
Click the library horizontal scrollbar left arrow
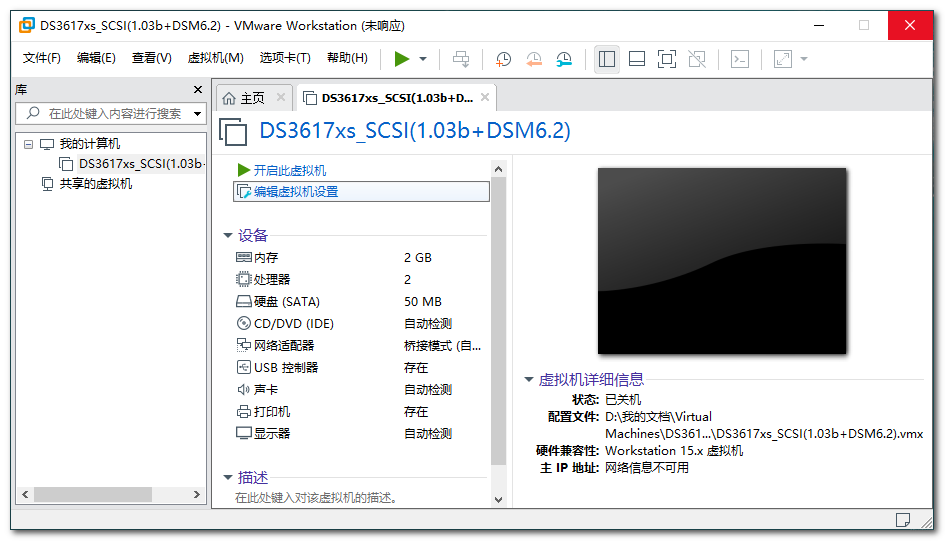click(x=25, y=495)
